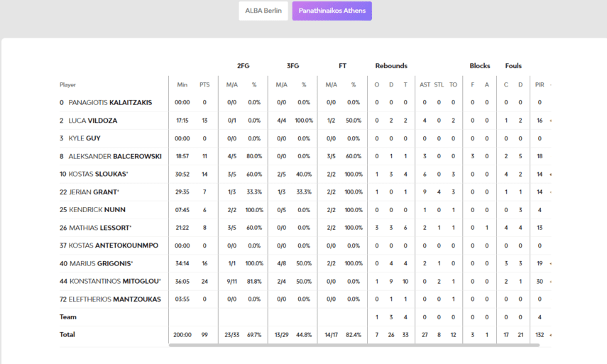
Task: Click the PIR column header
Action: click(x=540, y=84)
